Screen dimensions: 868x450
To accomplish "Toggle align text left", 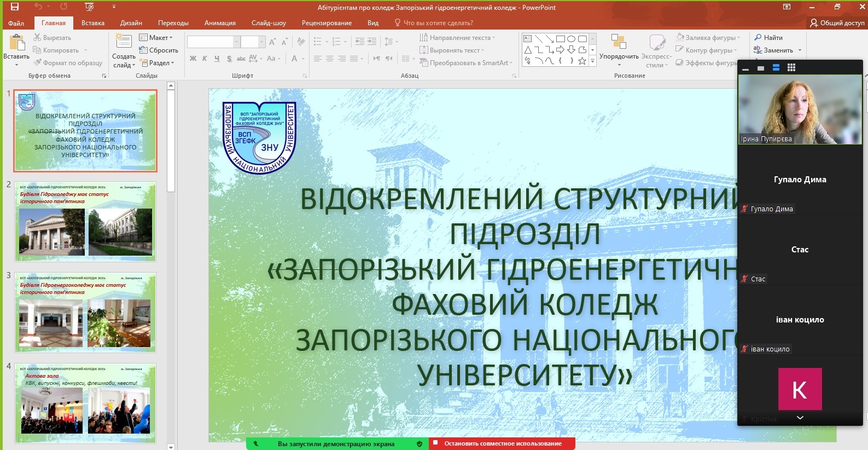I will click(317, 59).
